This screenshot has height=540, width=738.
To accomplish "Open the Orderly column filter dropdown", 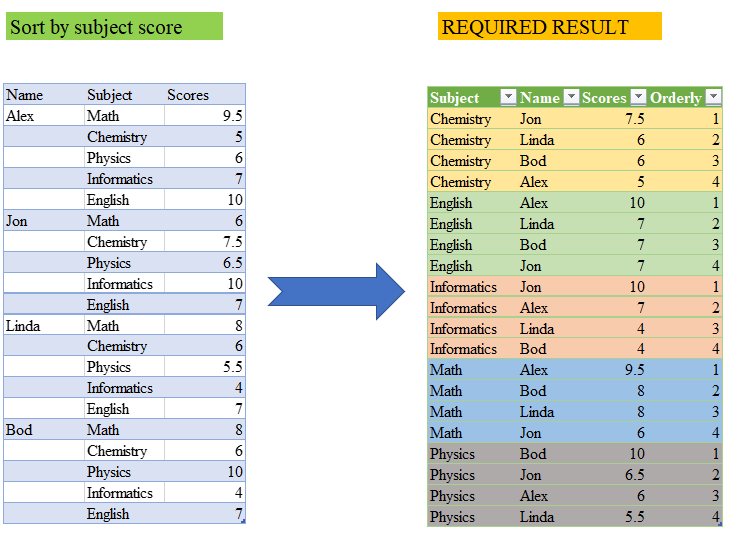I will point(713,97).
